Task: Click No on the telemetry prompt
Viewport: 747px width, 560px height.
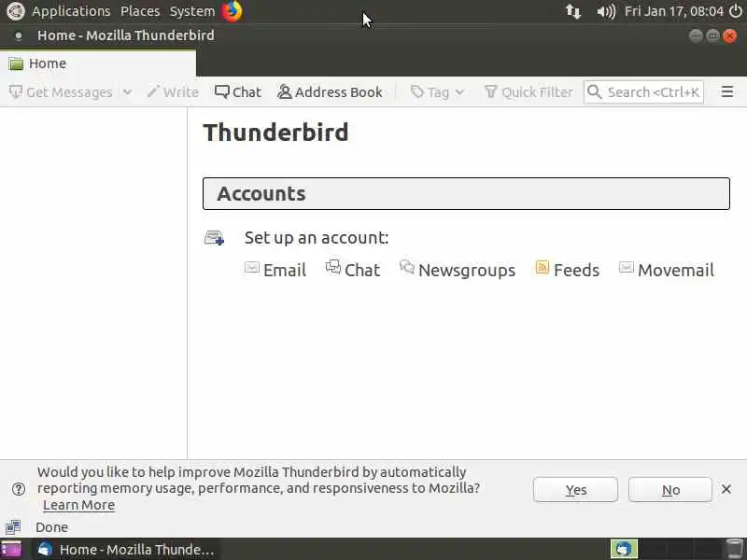Action: [670, 489]
